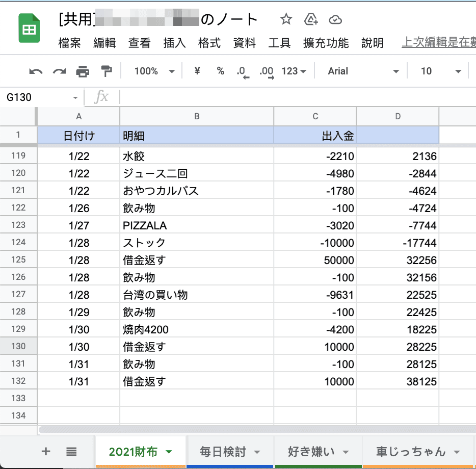
Task: Select the cell containing 台湾の買い物
Action: coord(197,294)
